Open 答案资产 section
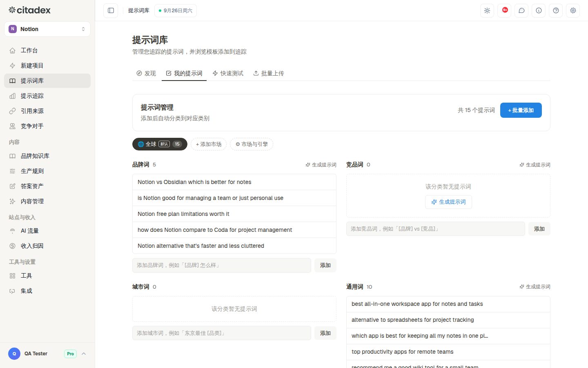The width and height of the screenshot is (588, 368). click(47, 186)
